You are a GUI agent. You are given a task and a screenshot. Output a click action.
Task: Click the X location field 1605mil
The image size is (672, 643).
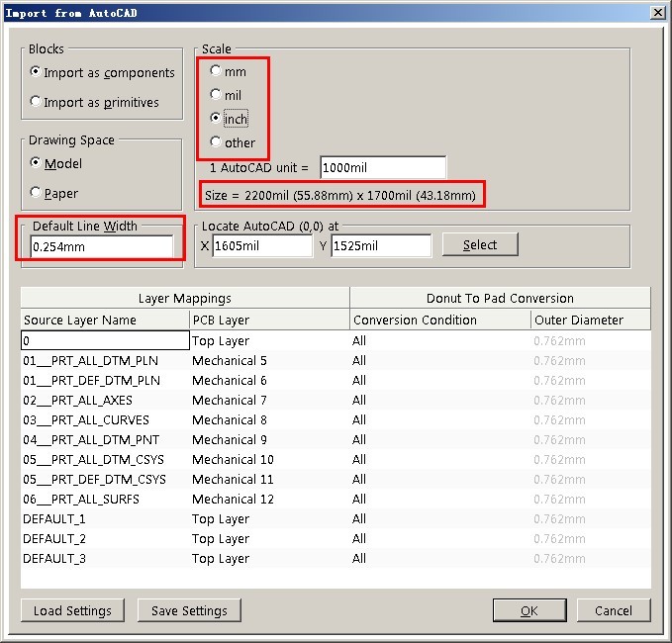pos(262,245)
